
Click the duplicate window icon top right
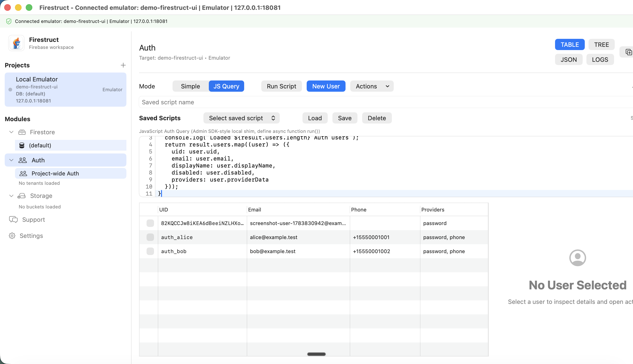(x=629, y=52)
